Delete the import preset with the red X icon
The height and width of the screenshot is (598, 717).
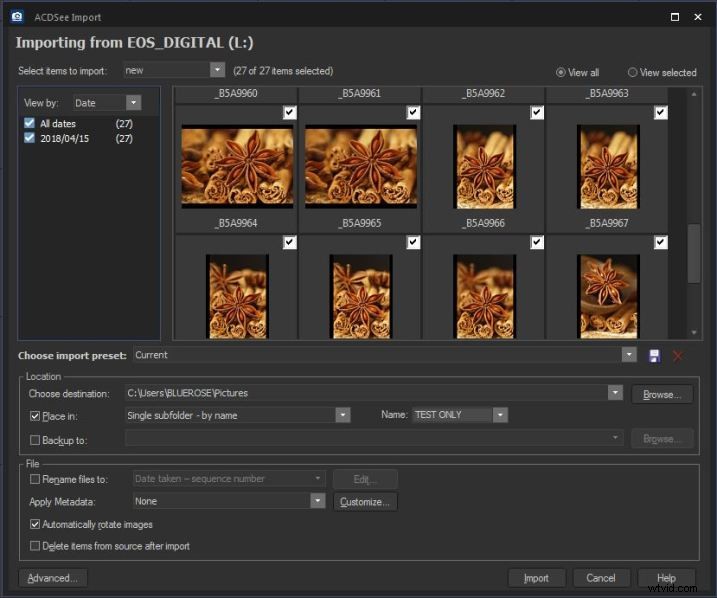point(678,356)
